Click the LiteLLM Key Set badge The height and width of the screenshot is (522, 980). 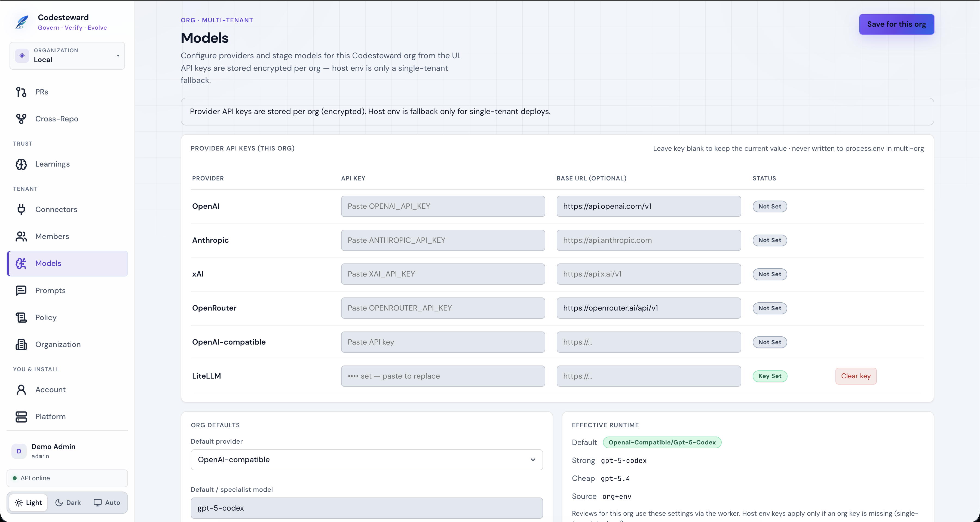point(770,376)
